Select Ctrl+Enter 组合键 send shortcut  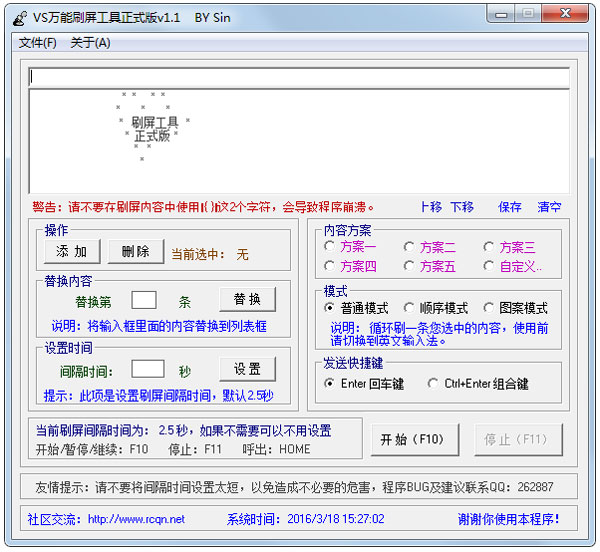[x=478, y=383]
